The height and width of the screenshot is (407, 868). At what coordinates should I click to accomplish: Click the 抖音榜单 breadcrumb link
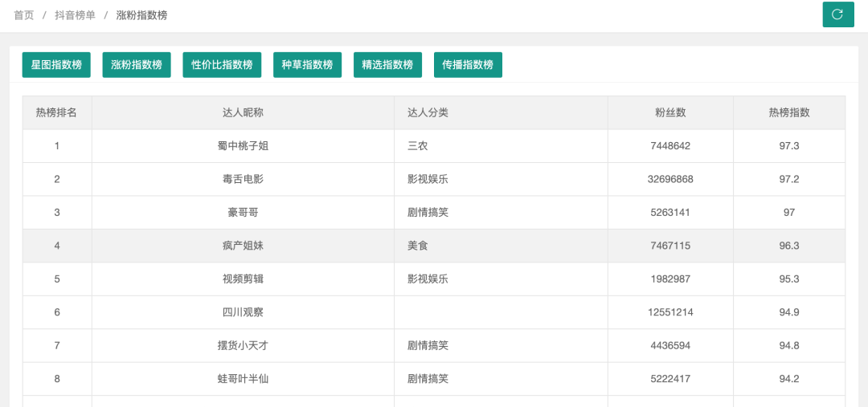pos(75,15)
